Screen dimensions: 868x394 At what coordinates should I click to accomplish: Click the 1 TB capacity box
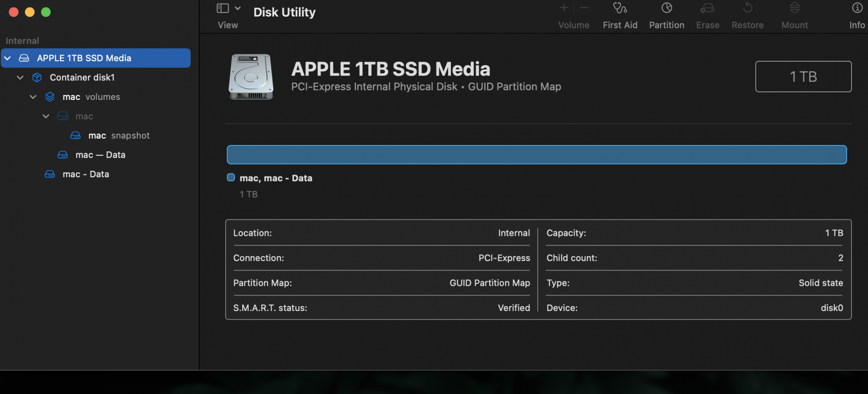803,76
